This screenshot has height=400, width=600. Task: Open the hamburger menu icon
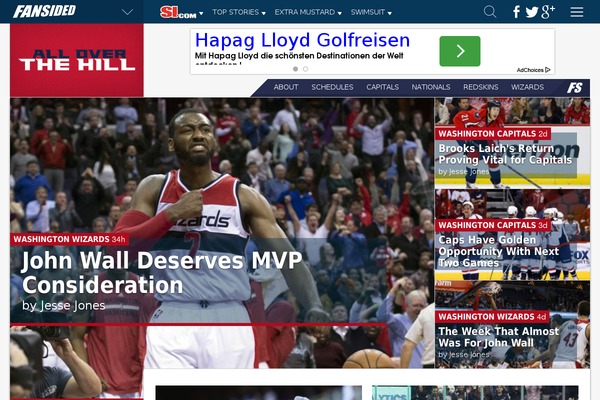click(x=577, y=12)
